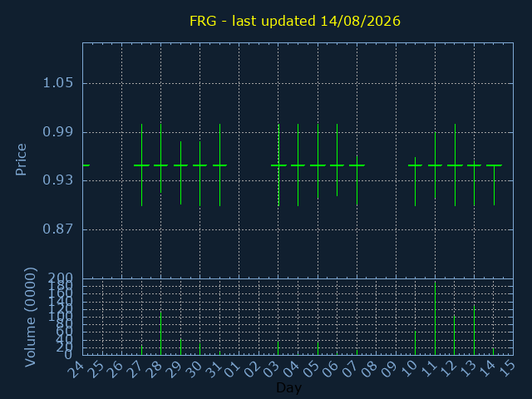This screenshot has height=399, width=532.
Task: Click the 'Volume (0000)' axis label
Action: [31, 318]
